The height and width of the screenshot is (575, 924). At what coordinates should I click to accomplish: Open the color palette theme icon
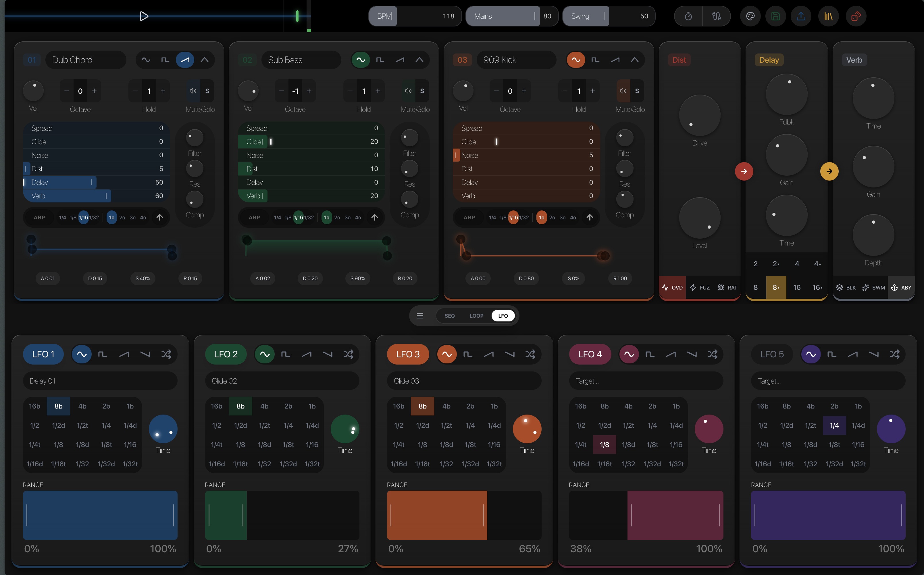(750, 16)
